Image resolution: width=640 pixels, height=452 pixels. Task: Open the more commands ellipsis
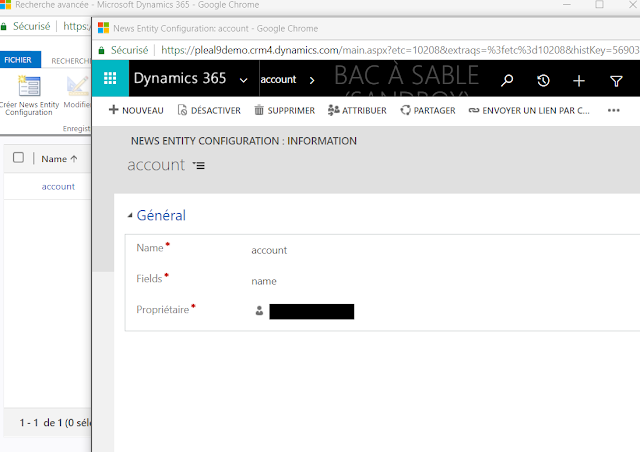point(613,110)
